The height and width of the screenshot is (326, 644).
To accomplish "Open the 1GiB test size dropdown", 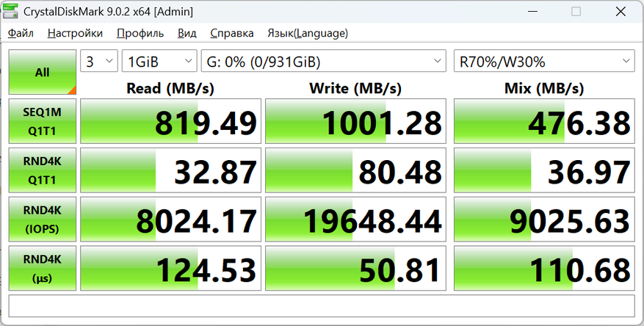I will tap(159, 61).
